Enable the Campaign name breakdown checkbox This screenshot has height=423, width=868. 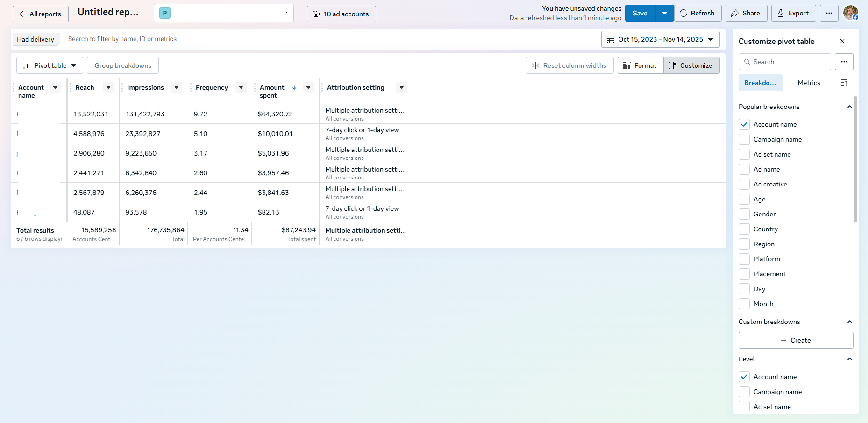[744, 139]
